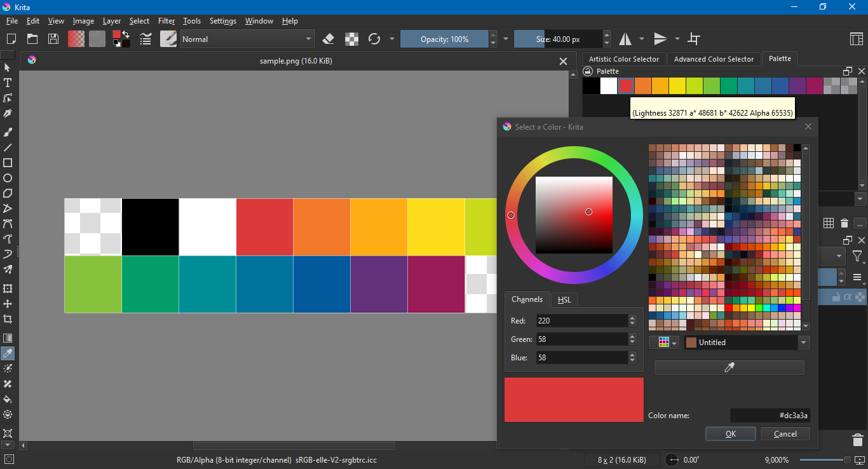Select the Edit Shapes tool
This screenshot has height=469, width=868.
tap(8, 98)
